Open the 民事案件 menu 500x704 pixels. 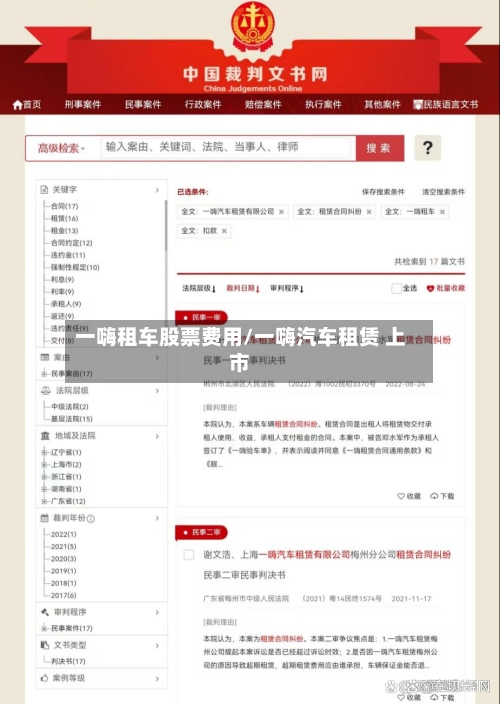(x=143, y=105)
